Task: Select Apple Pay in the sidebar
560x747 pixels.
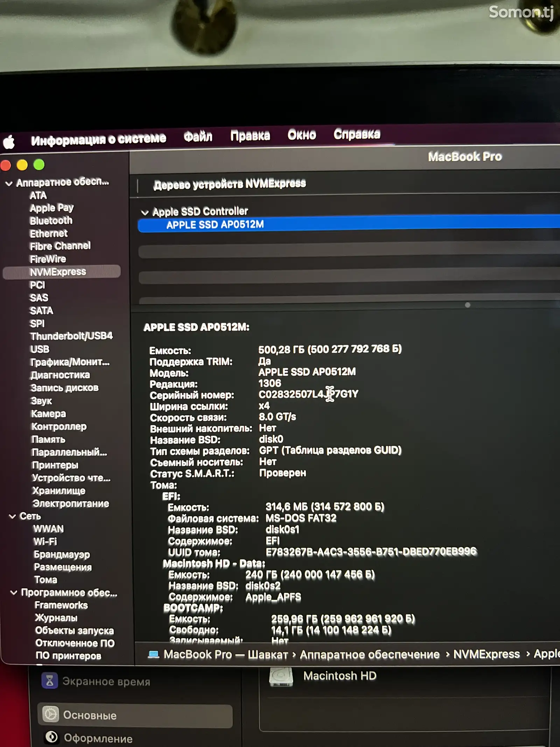Action: click(52, 208)
